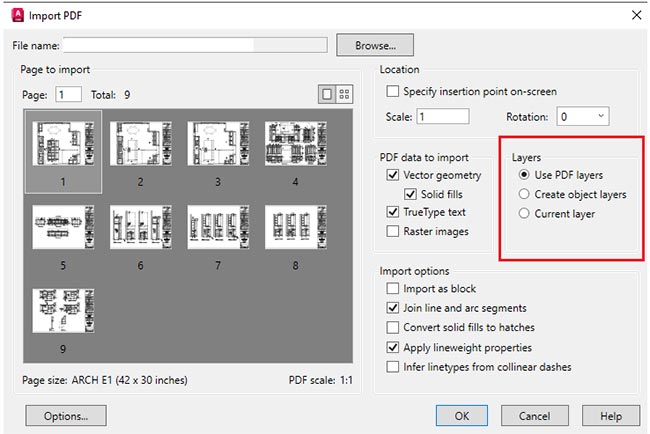
Task: Switch to single page view icon
Action: point(327,94)
